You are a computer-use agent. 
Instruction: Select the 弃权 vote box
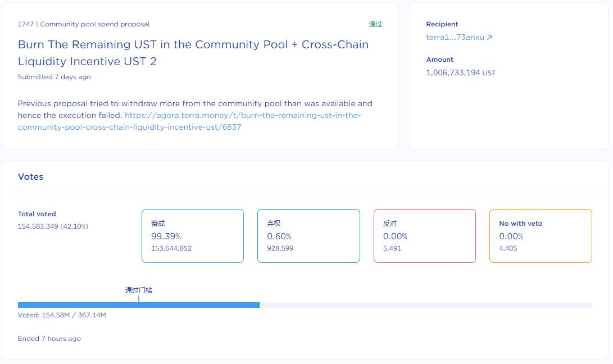[308, 236]
